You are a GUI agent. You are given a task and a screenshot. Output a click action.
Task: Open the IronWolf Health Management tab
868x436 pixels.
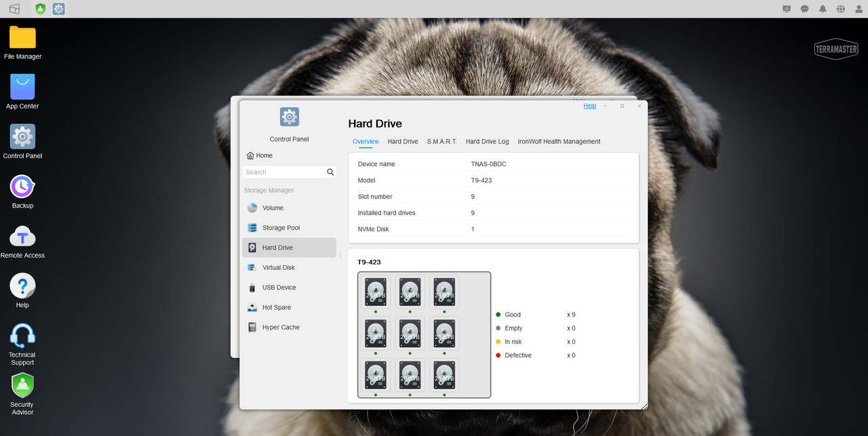559,142
